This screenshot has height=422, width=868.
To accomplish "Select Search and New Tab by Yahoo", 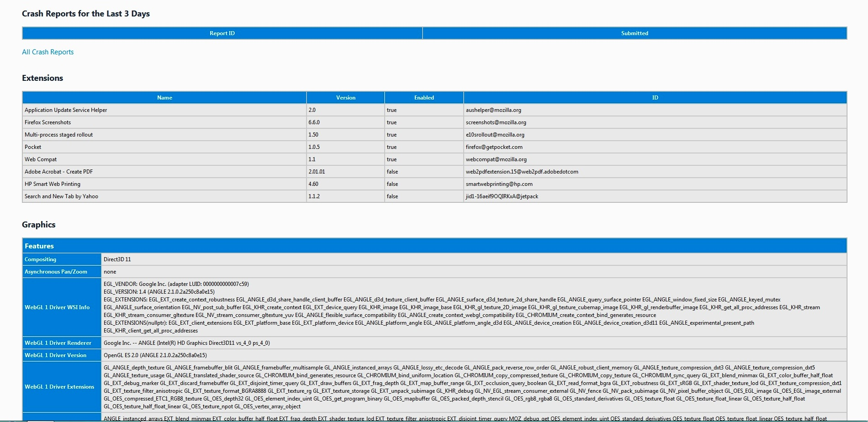I will 61,196.
